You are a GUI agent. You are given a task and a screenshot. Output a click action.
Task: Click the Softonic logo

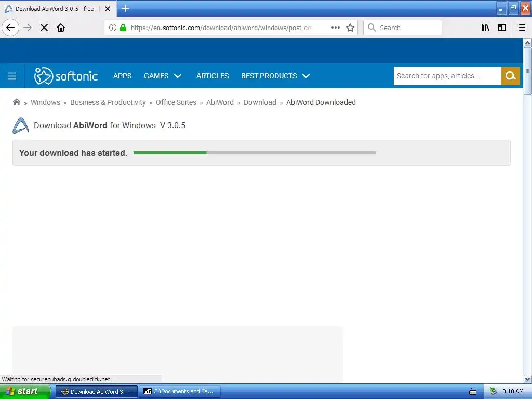coord(66,76)
